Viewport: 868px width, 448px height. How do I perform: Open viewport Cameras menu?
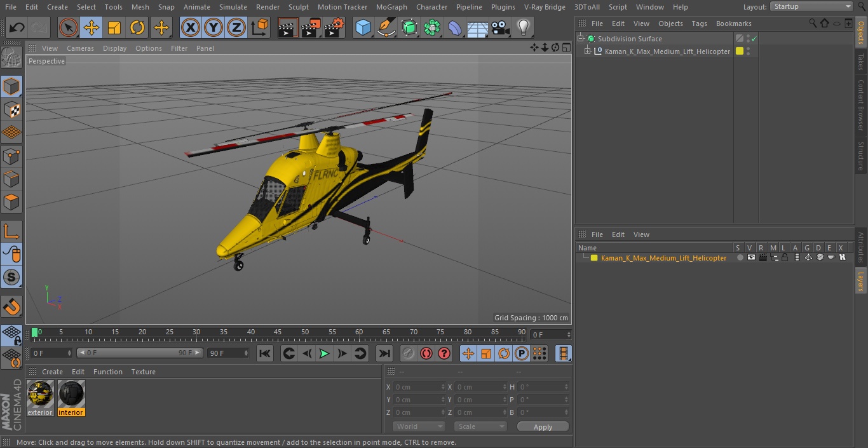80,48
